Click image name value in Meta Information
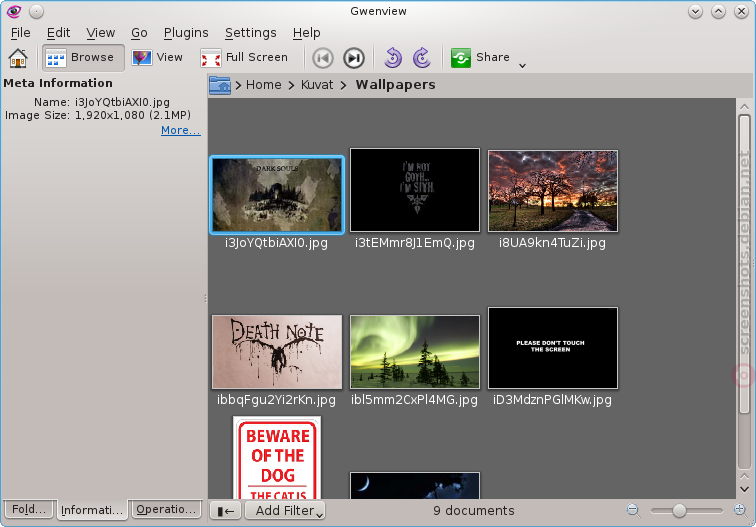 coord(122,102)
